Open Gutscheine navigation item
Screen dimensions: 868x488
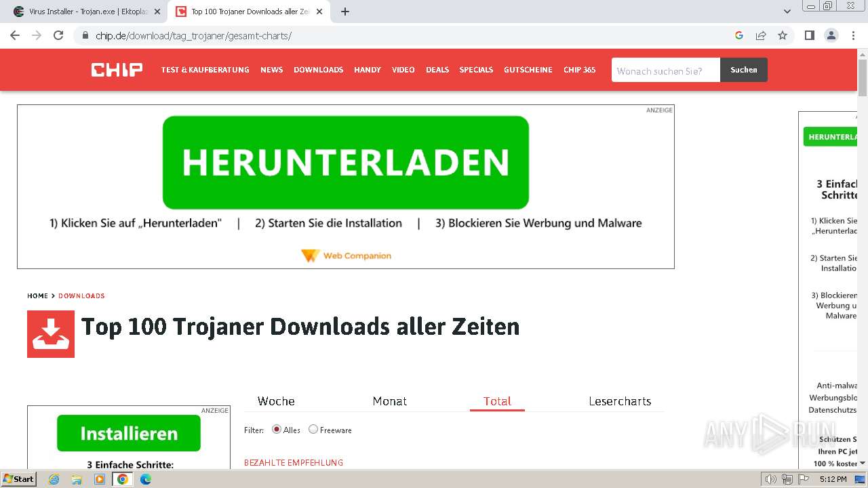[528, 70]
